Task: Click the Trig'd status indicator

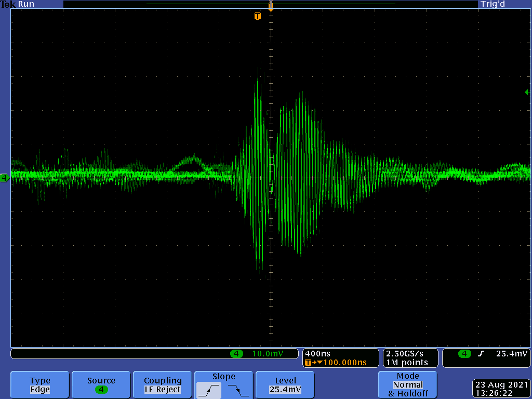Action: coord(493,4)
